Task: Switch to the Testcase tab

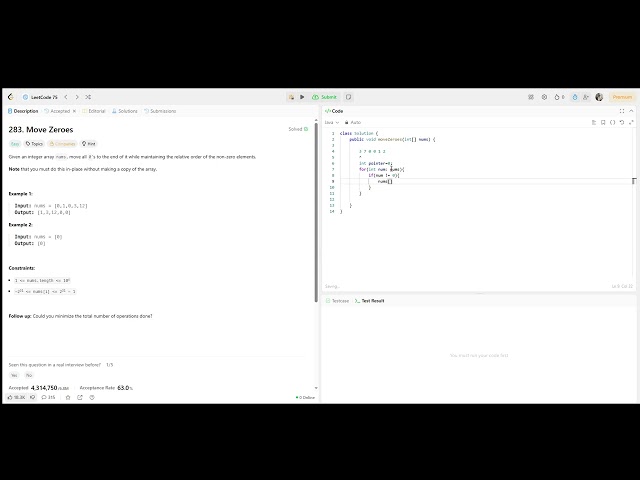Action: (338, 301)
